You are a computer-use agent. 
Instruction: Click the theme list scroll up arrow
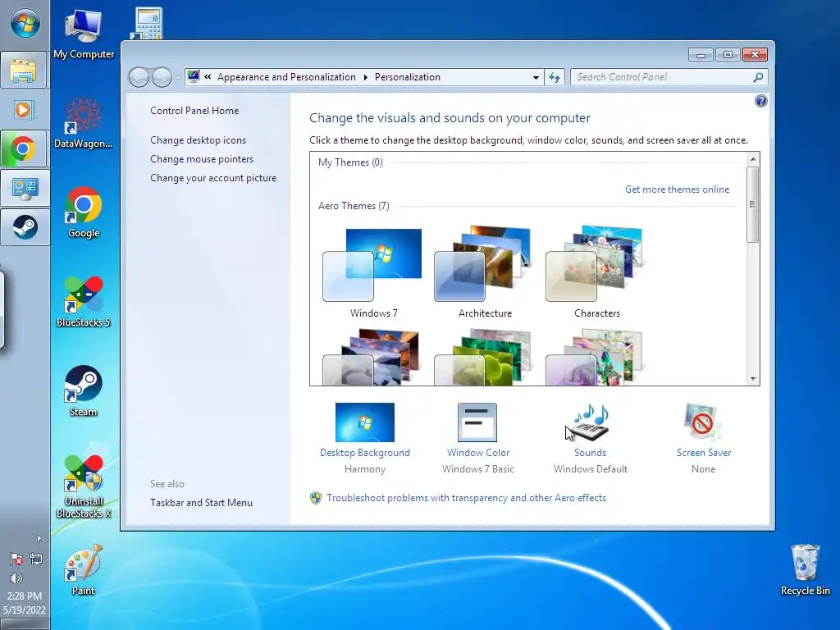click(753, 159)
